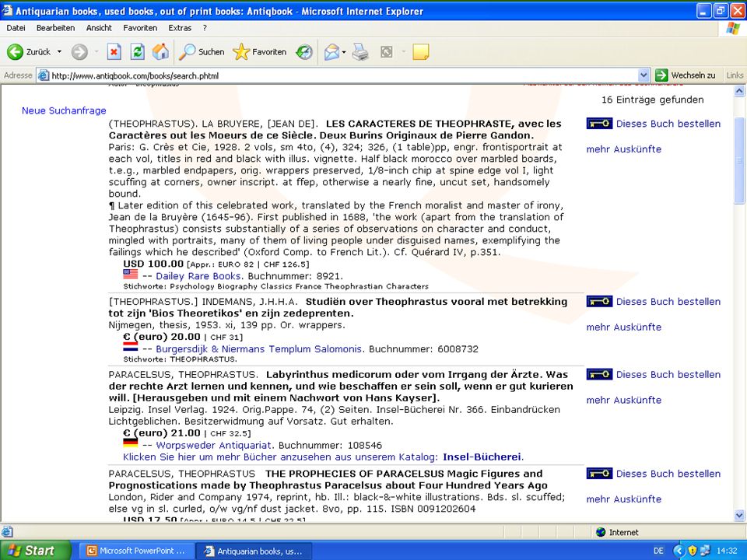Click the yellow note toolbar icon

pos(421,52)
